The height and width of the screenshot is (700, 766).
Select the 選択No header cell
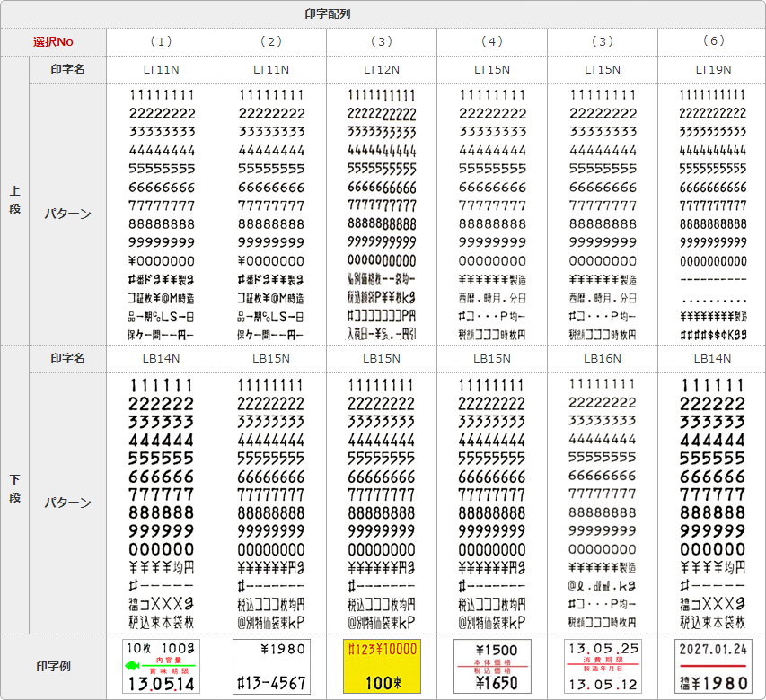click(x=53, y=42)
